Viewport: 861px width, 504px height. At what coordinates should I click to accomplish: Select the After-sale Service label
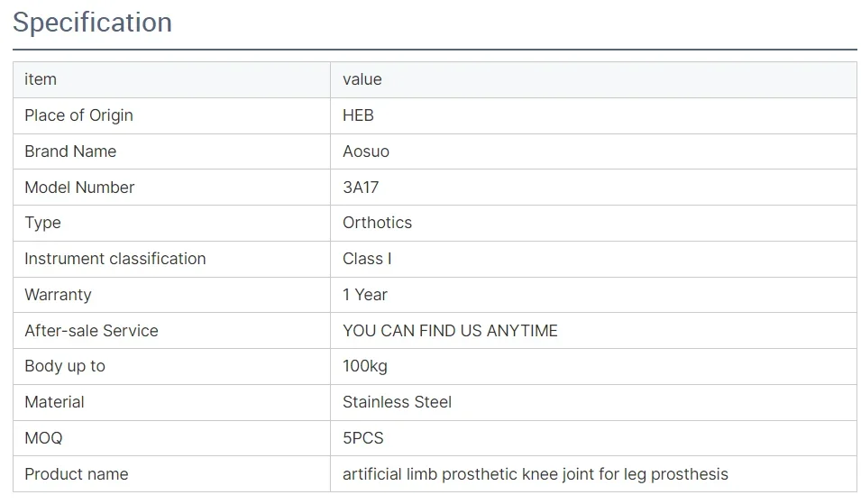pos(91,331)
